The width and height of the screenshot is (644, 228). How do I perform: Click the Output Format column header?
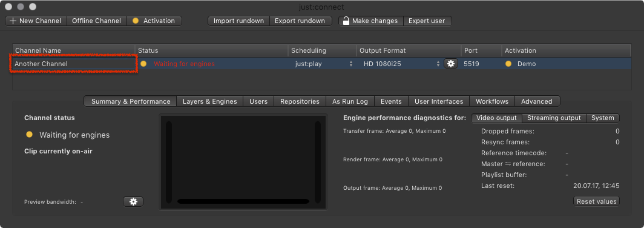coord(409,50)
